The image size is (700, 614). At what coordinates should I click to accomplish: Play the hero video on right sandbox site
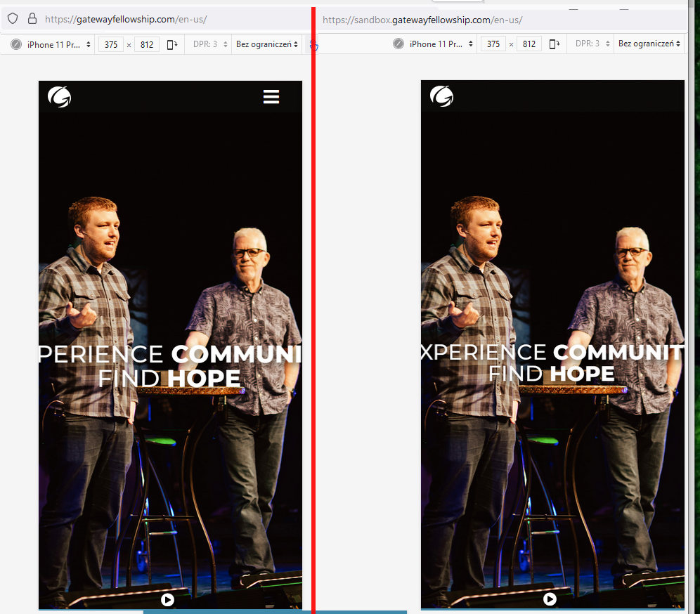pyautogui.click(x=550, y=599)
